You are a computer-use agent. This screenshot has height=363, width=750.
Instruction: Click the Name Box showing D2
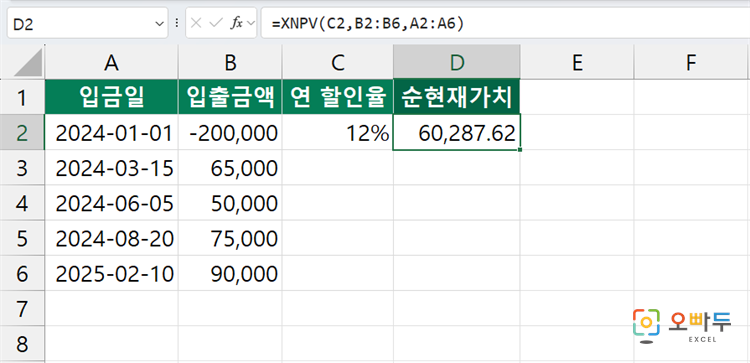pos(88,23)
